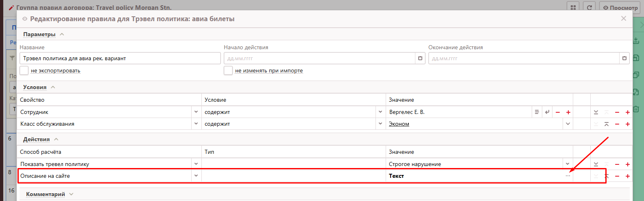Expand the Строгое нарушение value dropdown

click(x=568, y=164)
